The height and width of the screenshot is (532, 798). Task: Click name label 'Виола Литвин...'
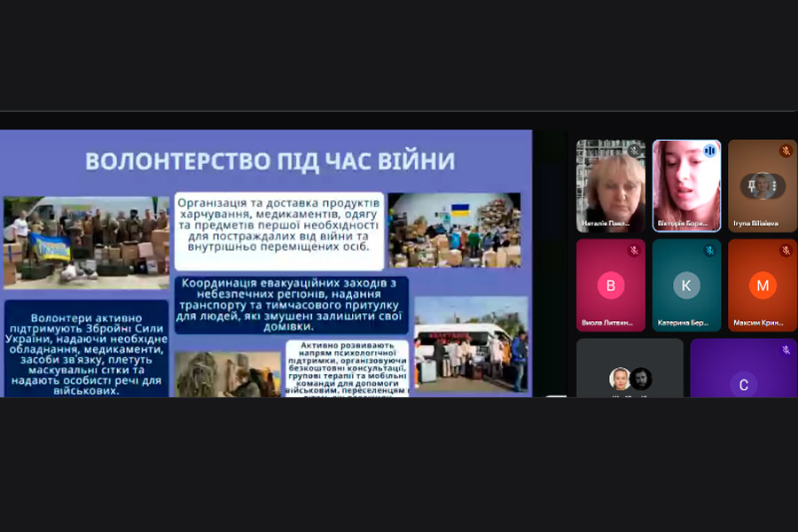tap(607, 323)
